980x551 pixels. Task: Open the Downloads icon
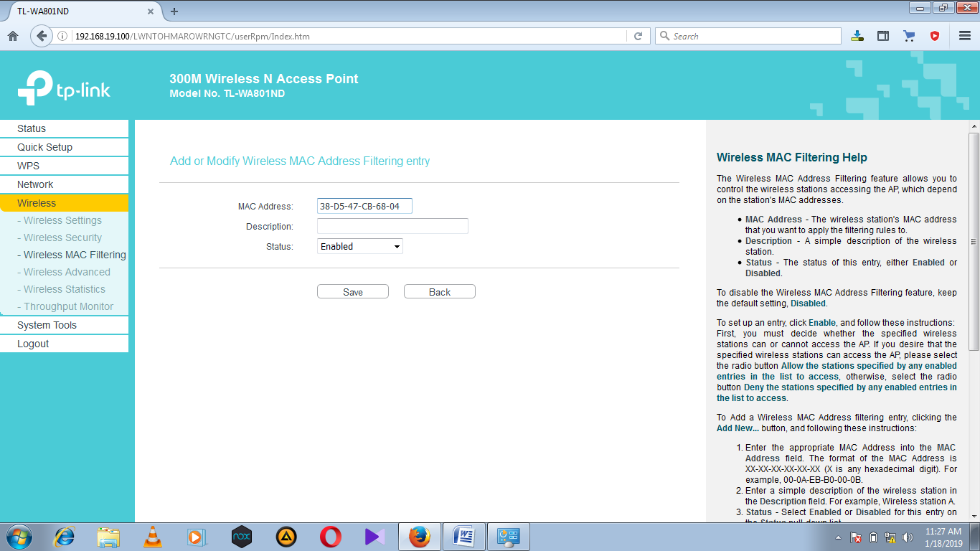click(x=857, y=35)
